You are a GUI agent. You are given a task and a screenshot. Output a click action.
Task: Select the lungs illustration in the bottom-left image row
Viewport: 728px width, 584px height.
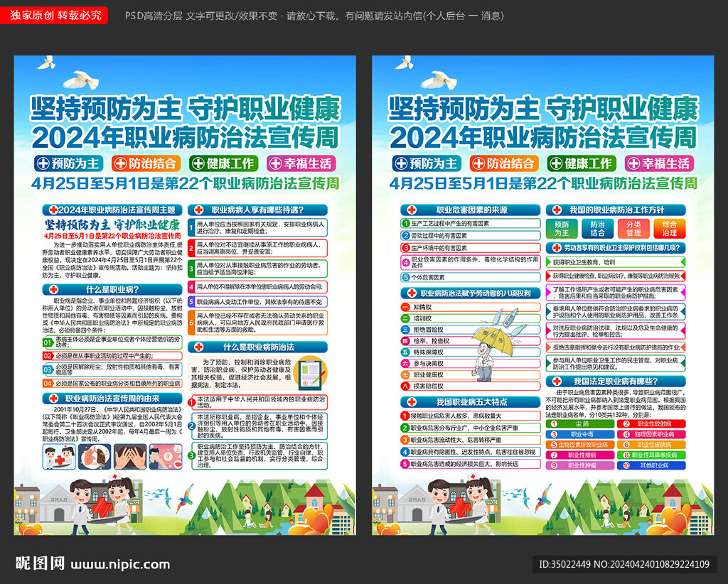95,456
